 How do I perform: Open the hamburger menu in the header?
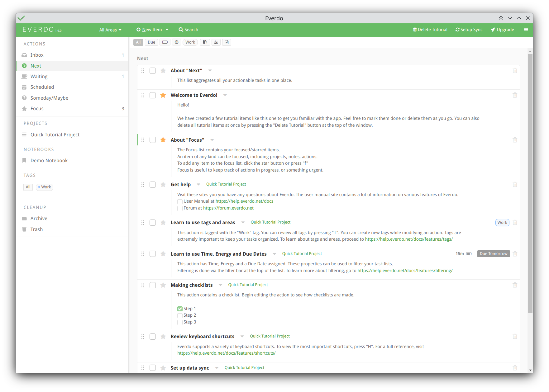click(x=526, y=30)
